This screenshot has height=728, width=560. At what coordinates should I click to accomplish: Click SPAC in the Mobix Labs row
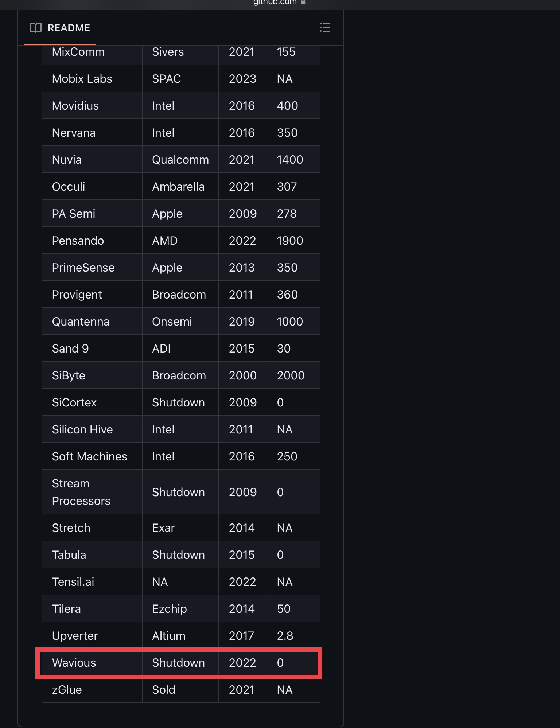166,79
